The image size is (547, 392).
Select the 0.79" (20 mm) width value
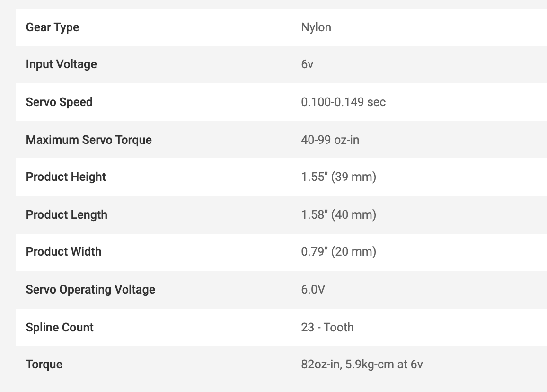point(338,252)
